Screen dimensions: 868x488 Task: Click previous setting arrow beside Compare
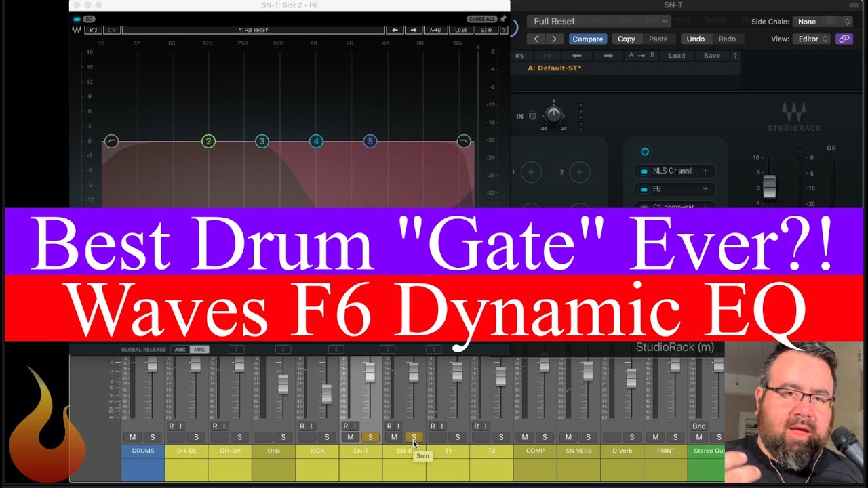tap(536, 39)
